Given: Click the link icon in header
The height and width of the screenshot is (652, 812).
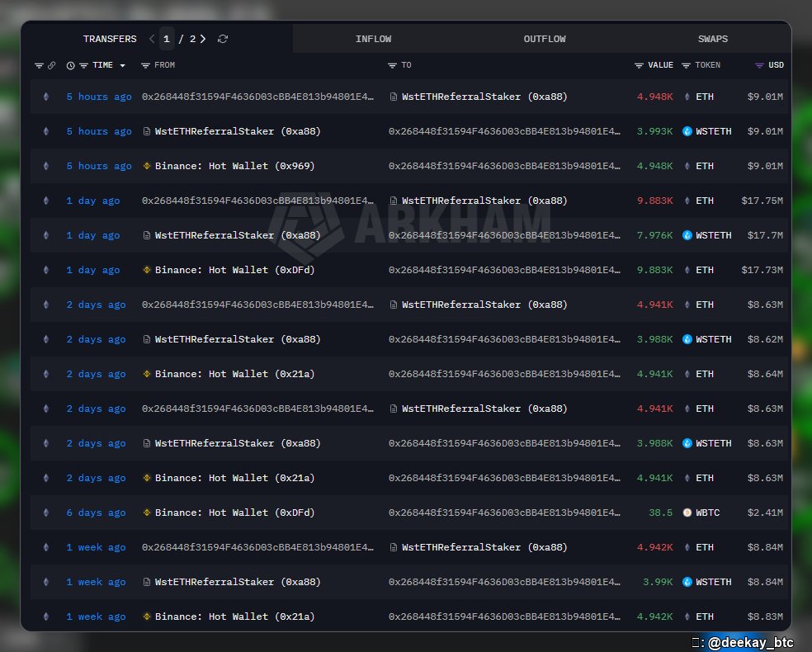Looking at the screenshot, I should pos(52,65).
